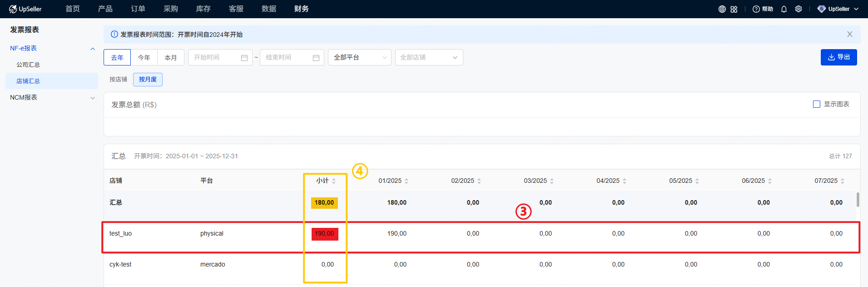Expand the 全部平台 dropdown
The image size is (868, 287).
coord(359,58)
